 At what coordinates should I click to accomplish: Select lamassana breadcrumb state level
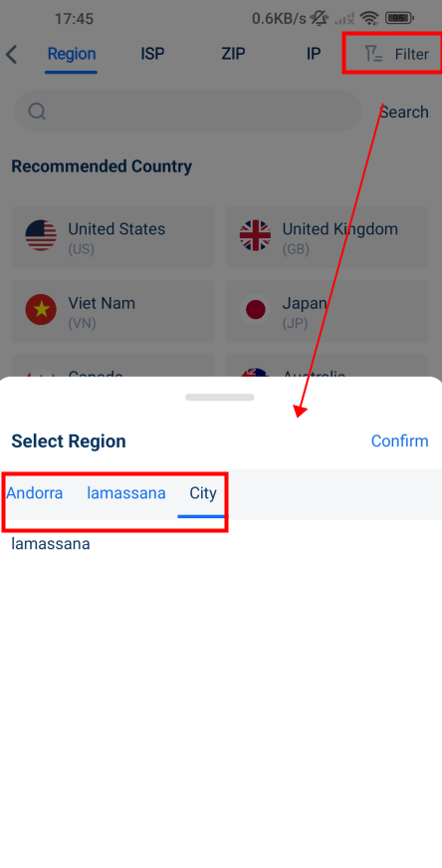pyautogui.click(x=126, y=492)
